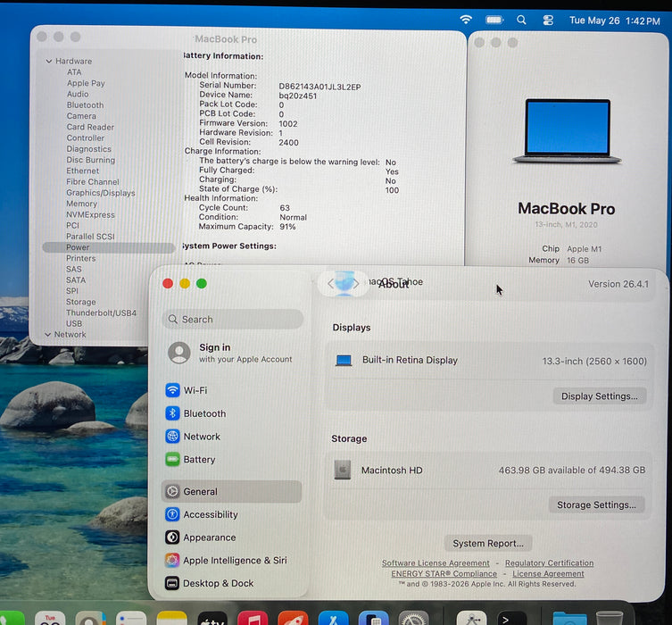Select Ethernet in the Hardware list
The width and height of the screenshot is (672, 625).
click(x=83, y=171)
